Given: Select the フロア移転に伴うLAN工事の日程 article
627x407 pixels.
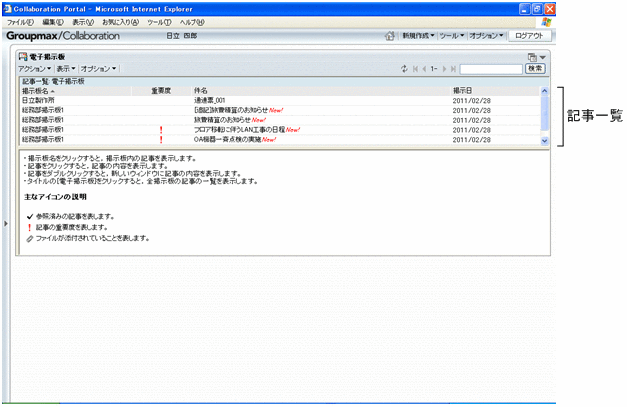Looking at the screenshot, I should tap(239, 130).
